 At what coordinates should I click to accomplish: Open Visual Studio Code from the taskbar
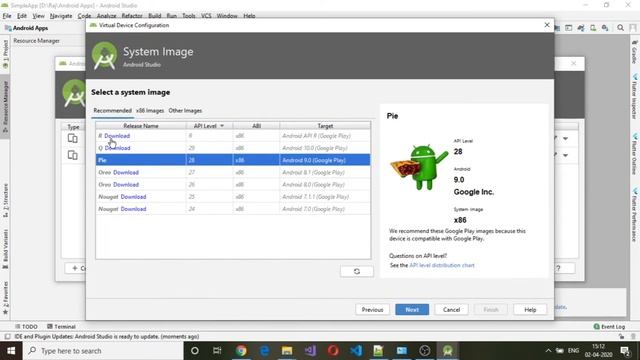click(x=356, y=351)
